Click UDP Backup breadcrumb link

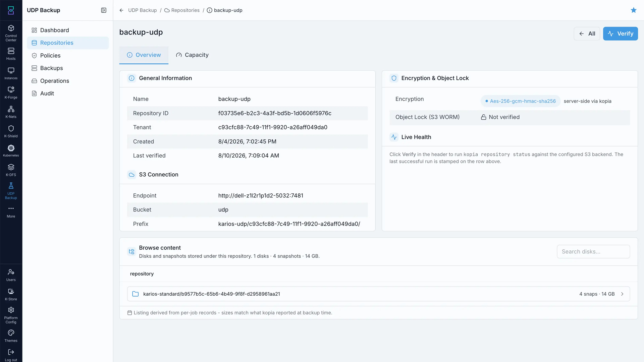pos(143,10)
